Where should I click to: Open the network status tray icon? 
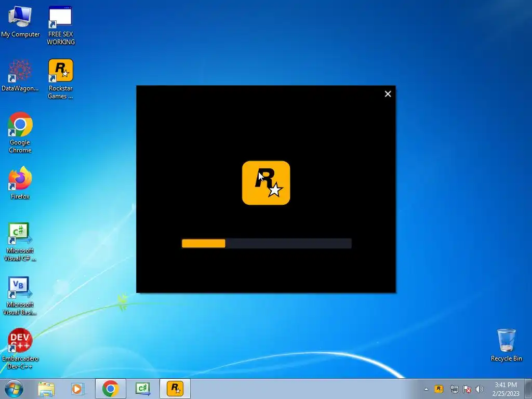454,389
